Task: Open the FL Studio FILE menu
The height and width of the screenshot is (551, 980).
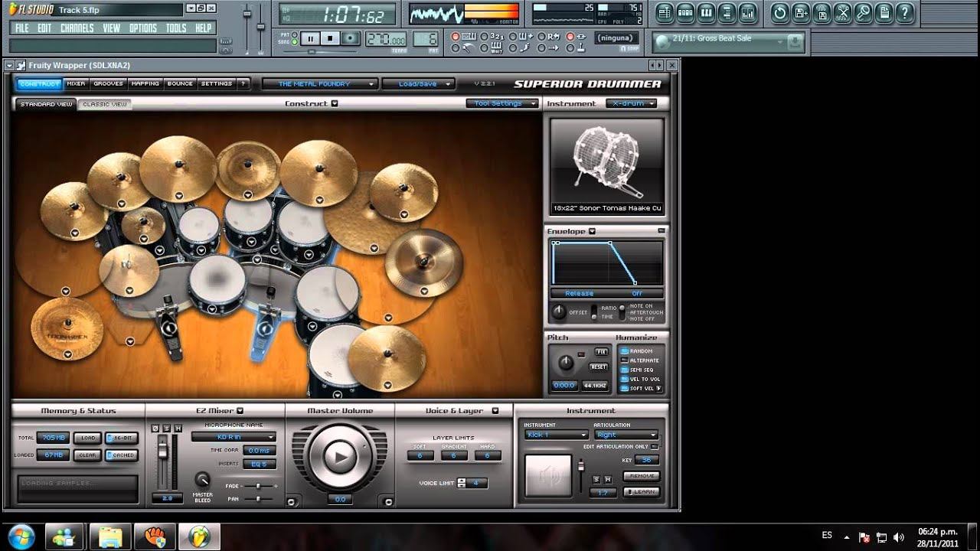Action: click(21, 28)
